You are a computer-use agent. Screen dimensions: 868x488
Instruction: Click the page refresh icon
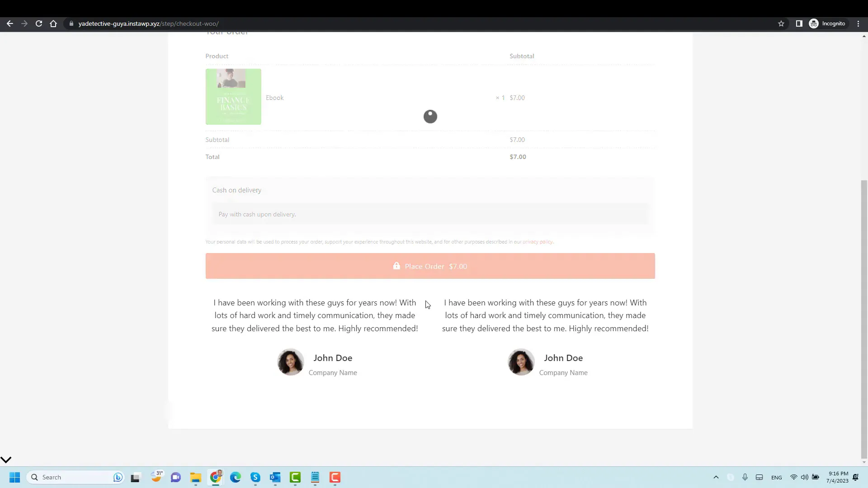pyautogui.click(x=39, y=24)
